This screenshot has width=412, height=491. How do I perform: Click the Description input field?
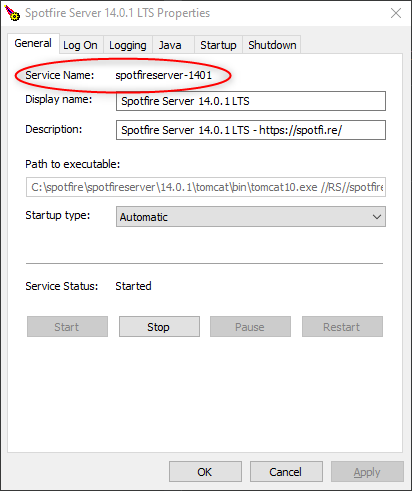[x=251, y=130]
